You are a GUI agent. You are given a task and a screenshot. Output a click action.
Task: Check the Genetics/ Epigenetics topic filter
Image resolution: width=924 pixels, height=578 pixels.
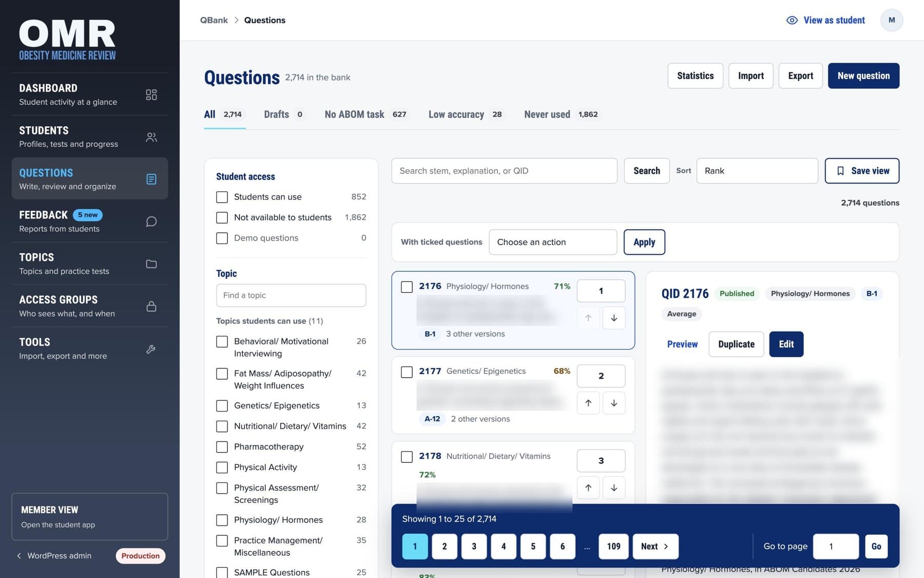(x=222, y=406)
